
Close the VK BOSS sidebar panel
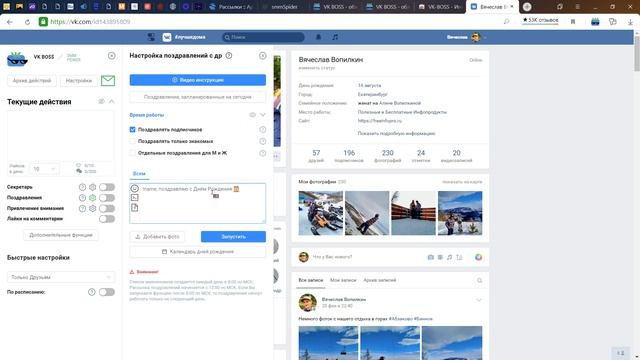pyautogui.click(x=111, y=56)
